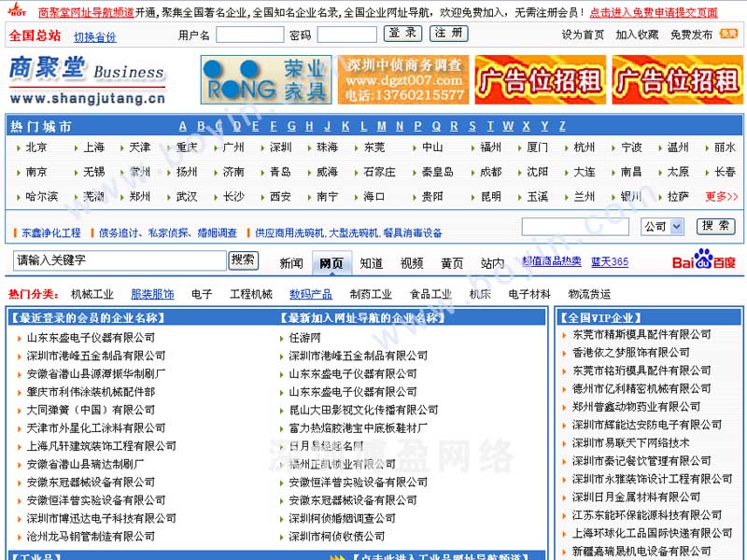Open VIP company 郑州普鑫动物药业有限公司

click(637, 407)
